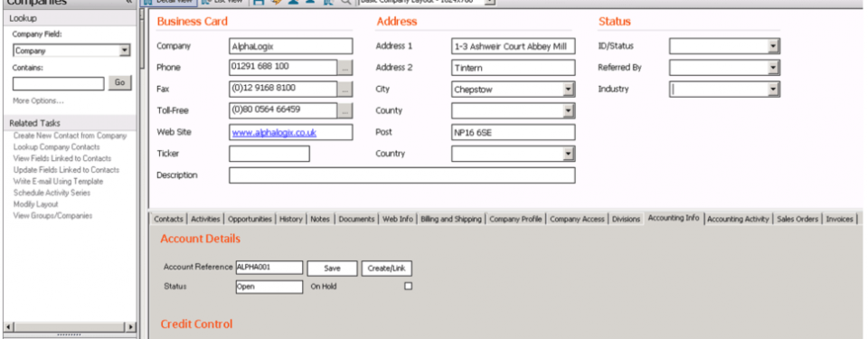Click left arrow of sidebar scrollbar
Screen dimensions: 868x339
pos(8,327)
